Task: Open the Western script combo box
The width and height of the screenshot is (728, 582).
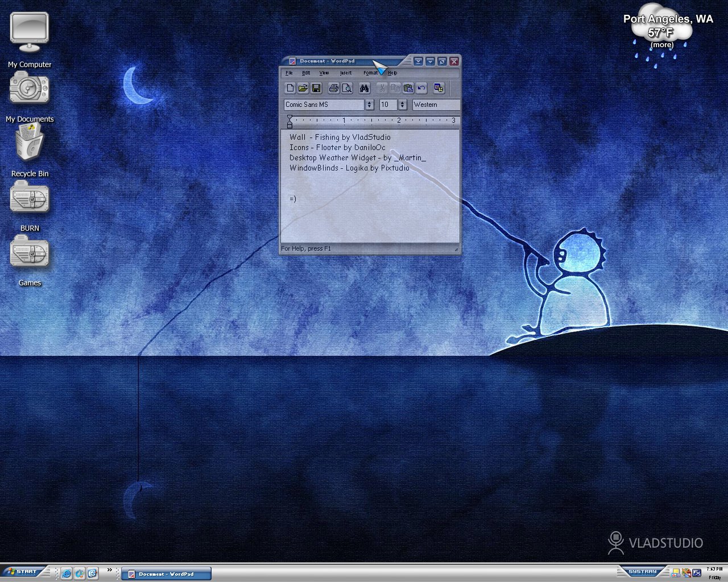Action: 436,105
